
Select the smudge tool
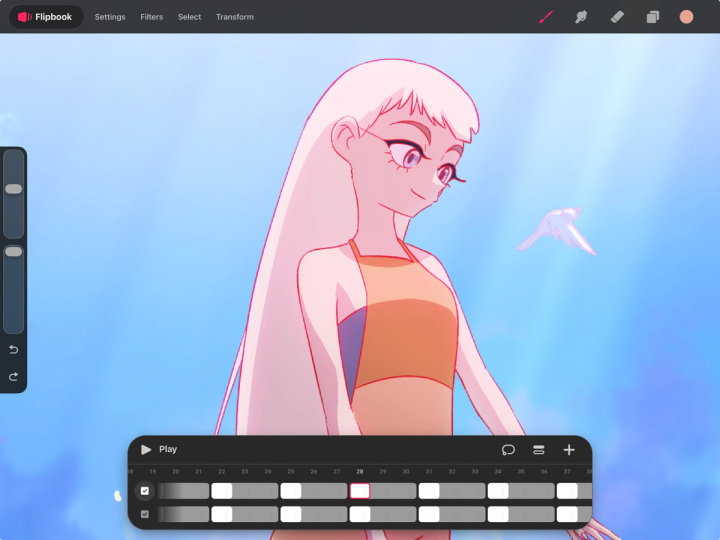pyautogui.click(x=581, y=17)
